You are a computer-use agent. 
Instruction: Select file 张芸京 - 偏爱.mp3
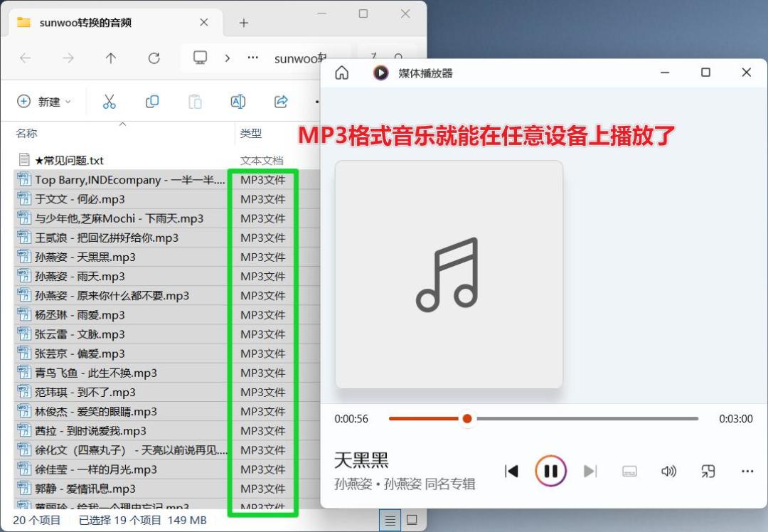click(80, 353)
